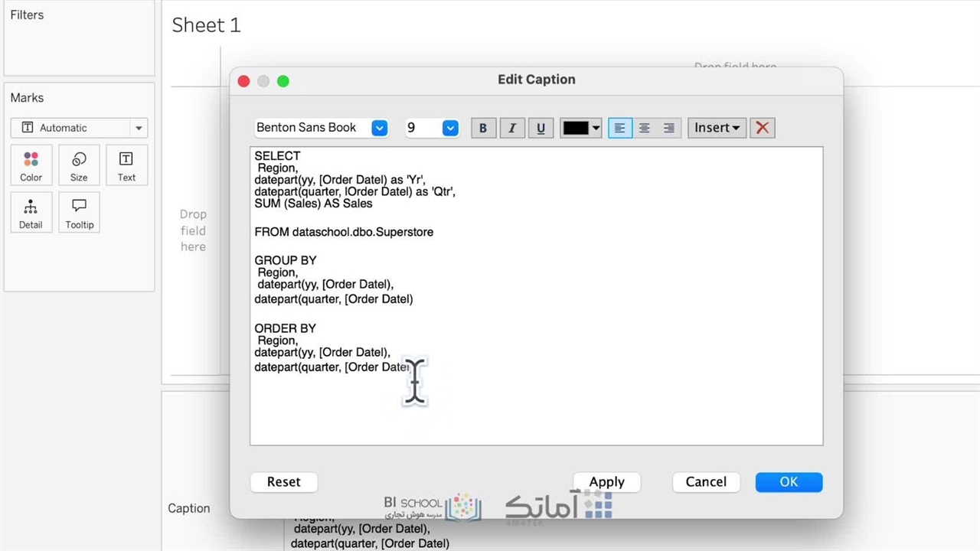Open the Color marks card button

pyautogui.click(x=31, y=165)
